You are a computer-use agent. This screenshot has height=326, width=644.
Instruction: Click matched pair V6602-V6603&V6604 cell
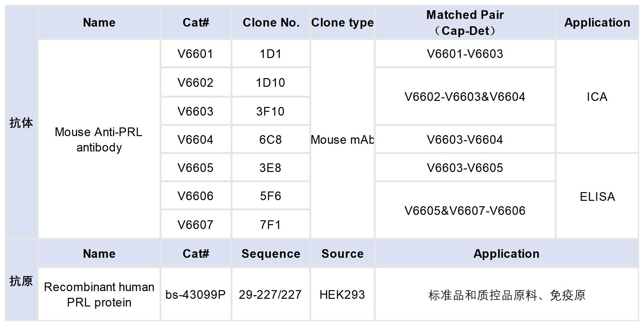tap(465, 97)
